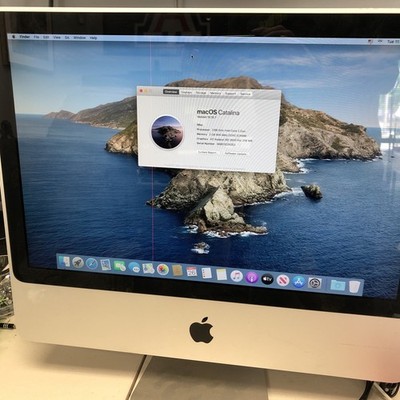Open Podcasts purple icon in dock
The height and width of the screenshot is (400, 400).
252,277
